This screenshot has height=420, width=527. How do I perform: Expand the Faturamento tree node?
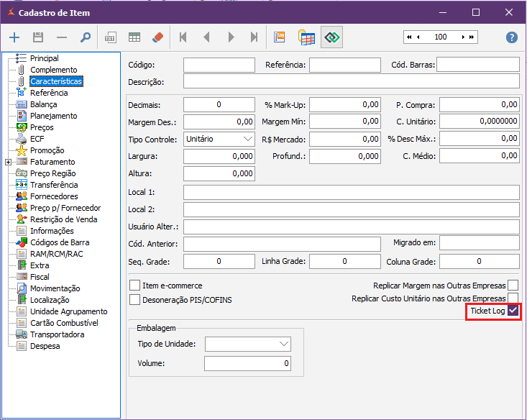[8, 162]
